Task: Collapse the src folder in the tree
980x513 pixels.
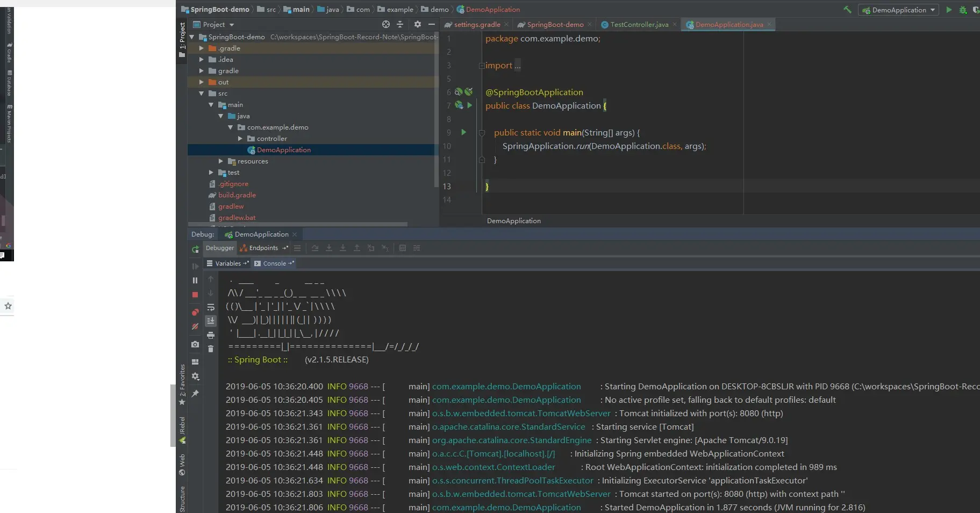Action: (202, 94)
